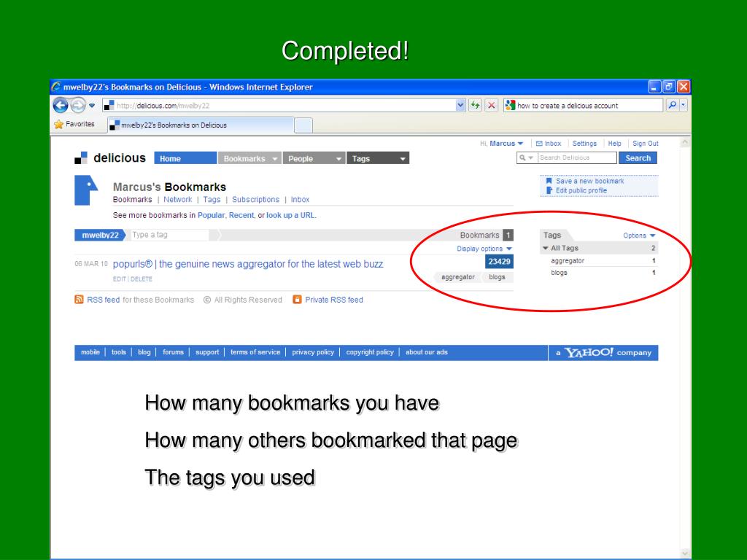Click the page scrollbar up arrow

coord(685,142)
